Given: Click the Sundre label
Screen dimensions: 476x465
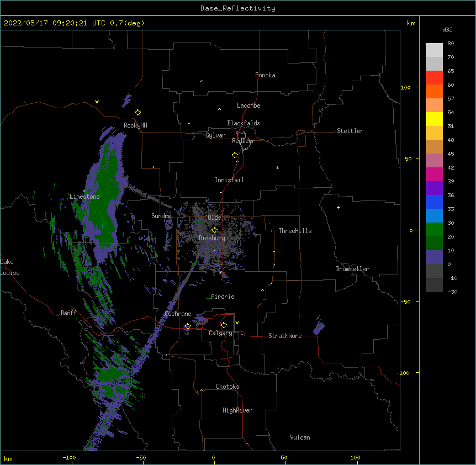Looking at the screenshot, I should pyautogui.click(x=161, y=216).
